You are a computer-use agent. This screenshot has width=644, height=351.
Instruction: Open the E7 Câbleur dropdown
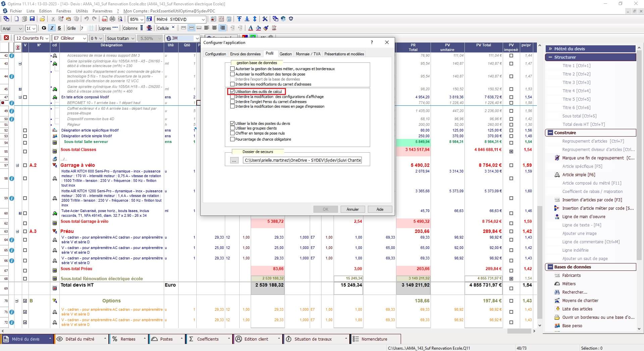84,38
